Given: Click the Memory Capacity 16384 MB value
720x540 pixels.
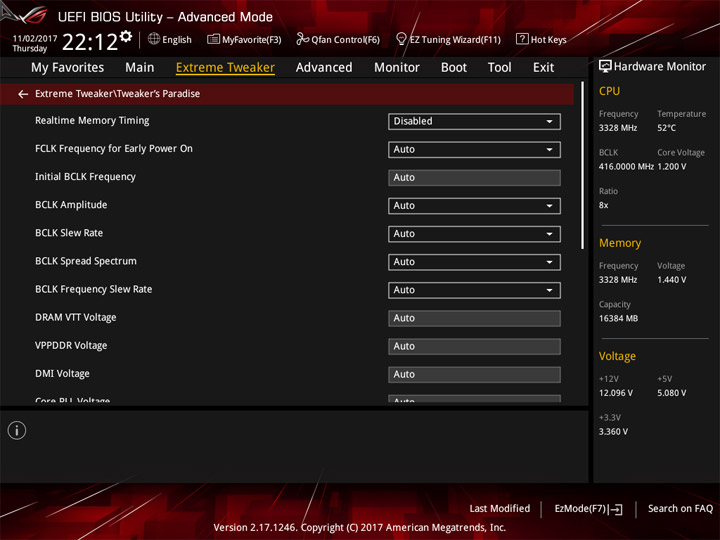Looking at the screenshot, I should tap(619, 319).
